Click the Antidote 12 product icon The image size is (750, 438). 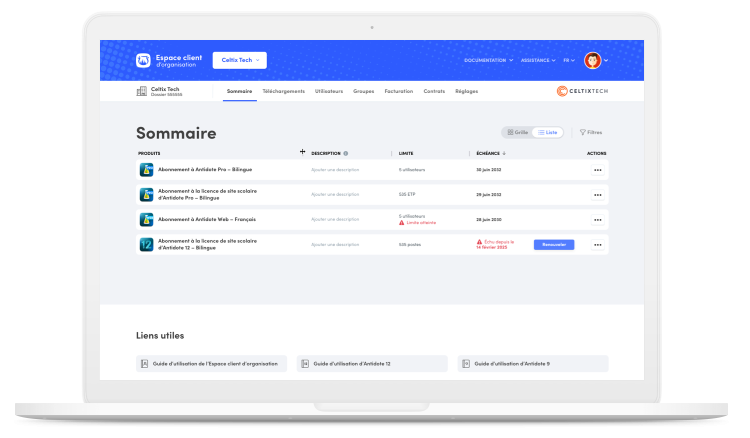point(145,244)
